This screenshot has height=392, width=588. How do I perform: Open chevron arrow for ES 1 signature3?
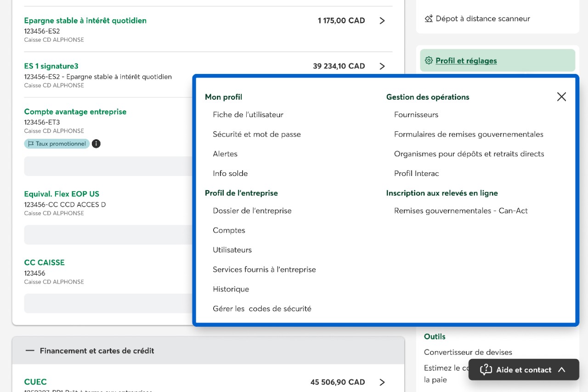click(x=382, y=66)
